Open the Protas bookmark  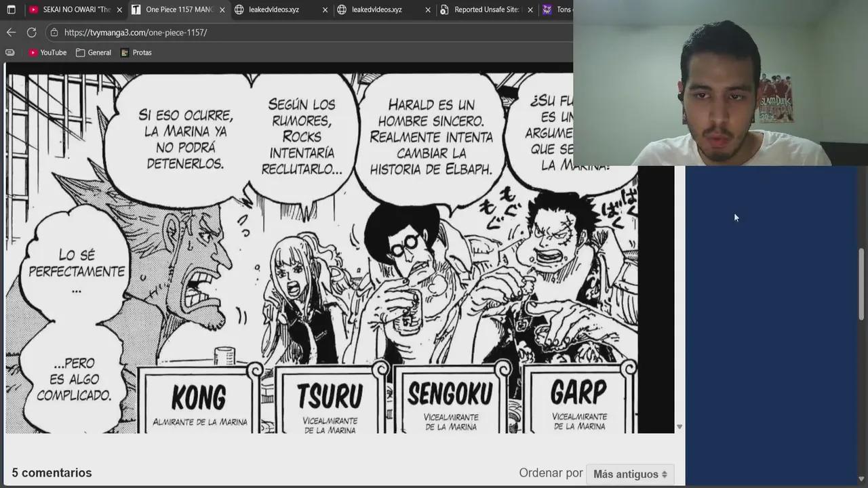(x=136, y=52)
